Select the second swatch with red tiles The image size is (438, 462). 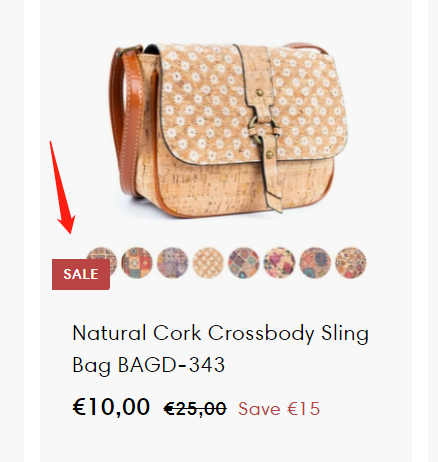[137, 263]
